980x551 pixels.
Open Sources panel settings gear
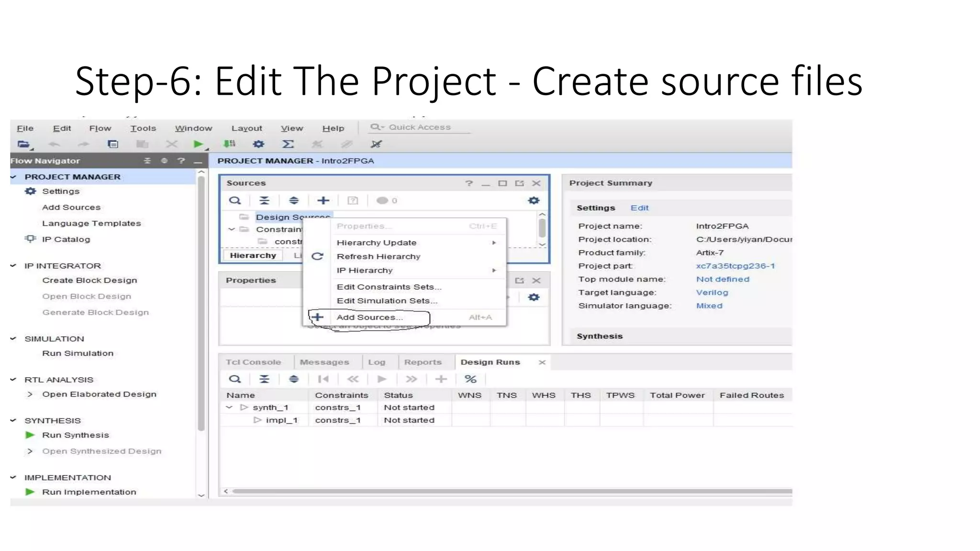pos(534,200)
